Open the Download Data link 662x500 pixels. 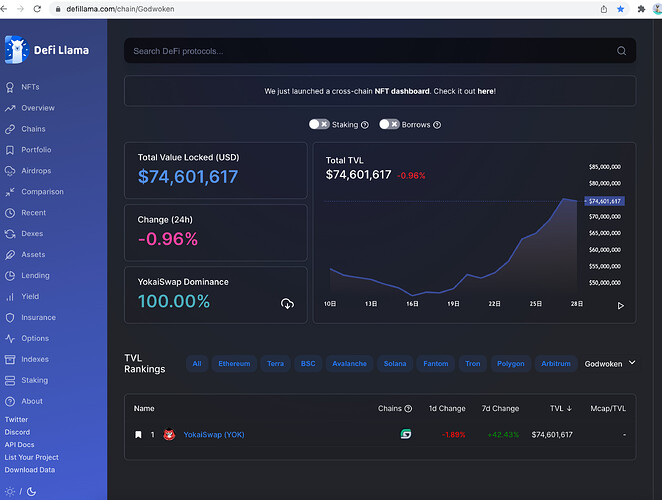pyautogui.click(x=30, y=470)
